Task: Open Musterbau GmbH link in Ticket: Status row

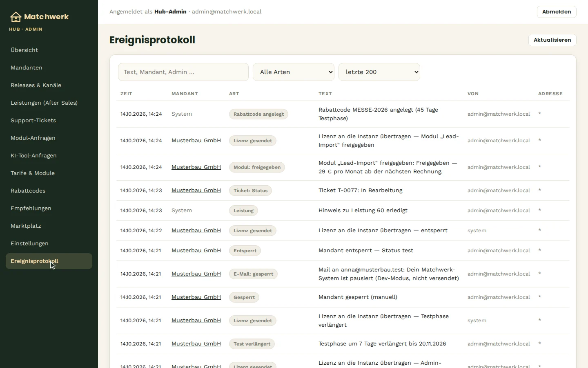Action: tap(196, 190)
